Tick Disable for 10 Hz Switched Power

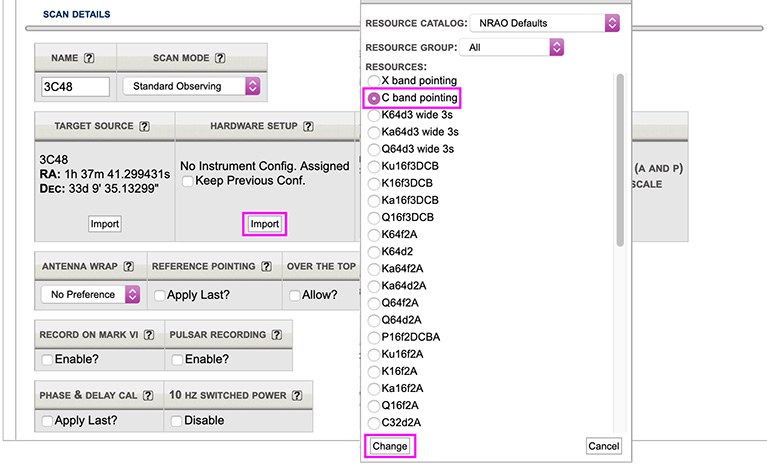pos(177,421)
